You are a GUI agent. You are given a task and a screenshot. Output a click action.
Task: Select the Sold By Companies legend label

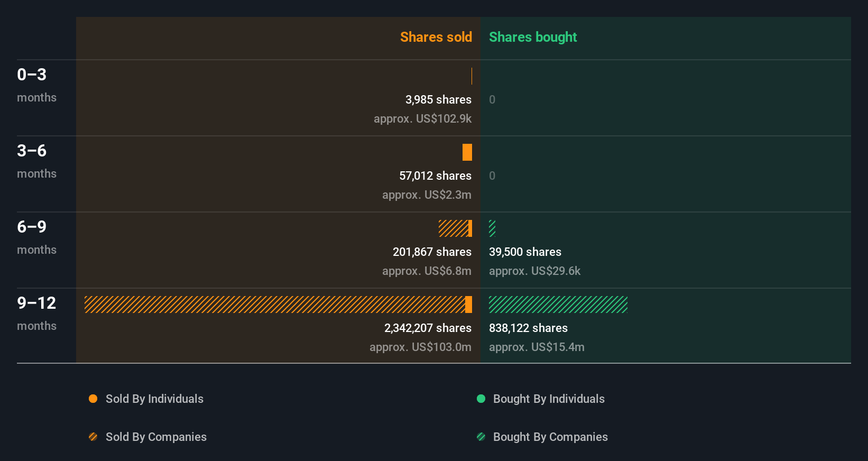pos(156,437)
